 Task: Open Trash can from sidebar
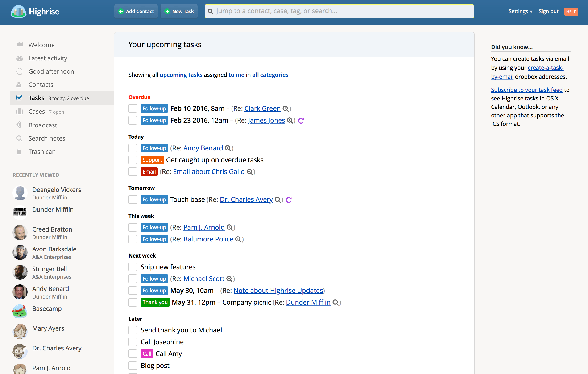(x=42, y=151)
